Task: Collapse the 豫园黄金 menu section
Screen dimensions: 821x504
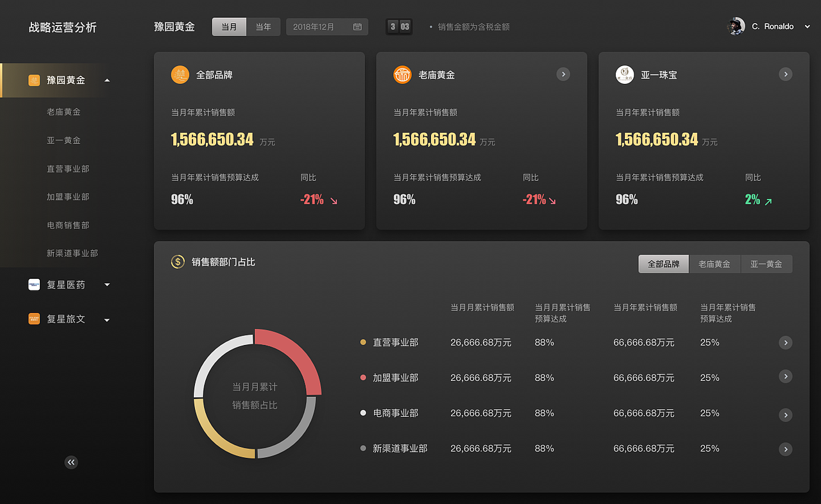Action: [x=107, y=80]
